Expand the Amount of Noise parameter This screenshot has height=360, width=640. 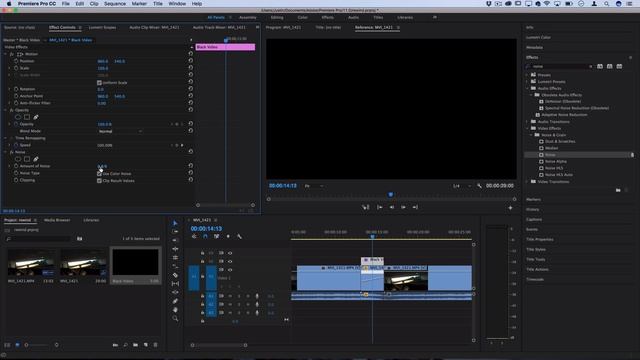click(10, 166)
